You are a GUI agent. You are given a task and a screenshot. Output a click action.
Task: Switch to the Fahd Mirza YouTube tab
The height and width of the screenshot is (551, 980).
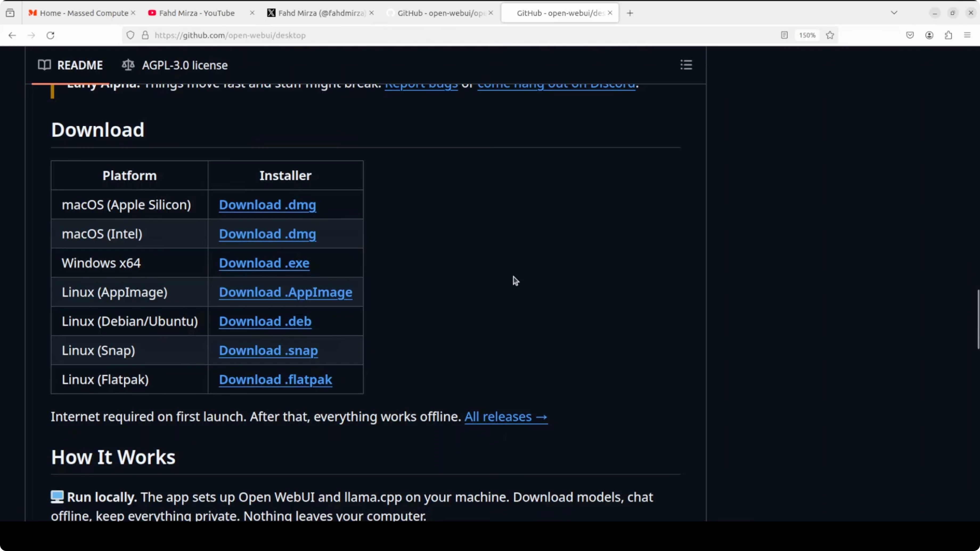(197, 13)
